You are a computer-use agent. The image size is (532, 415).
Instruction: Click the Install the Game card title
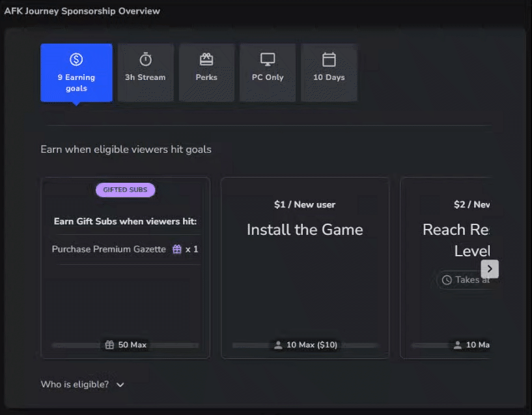coord(305,230)
